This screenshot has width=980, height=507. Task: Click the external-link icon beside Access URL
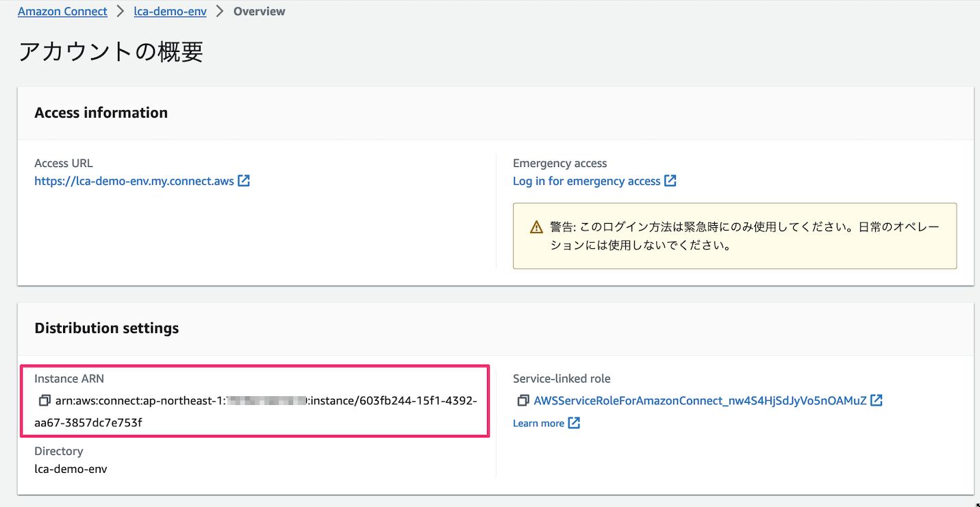[244, 181]
